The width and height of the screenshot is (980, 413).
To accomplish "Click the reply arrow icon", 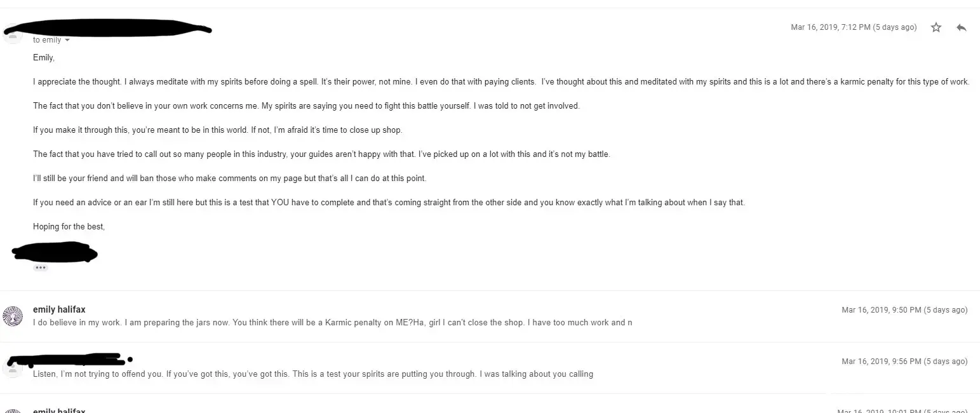I will [961, 27].
